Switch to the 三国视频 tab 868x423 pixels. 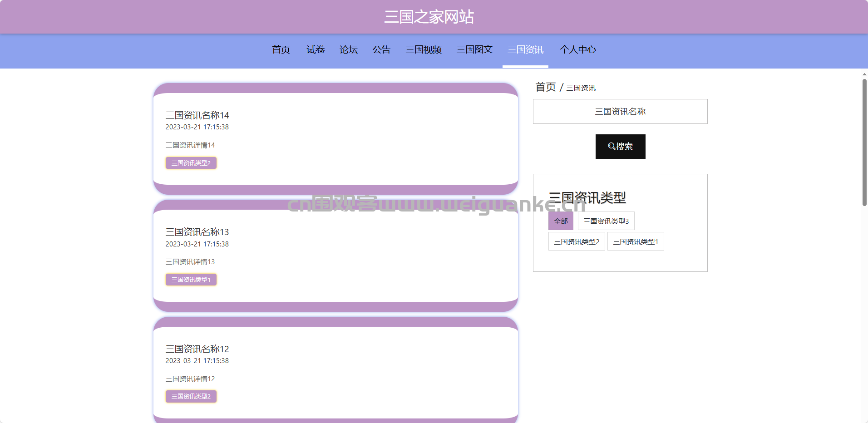424,49
